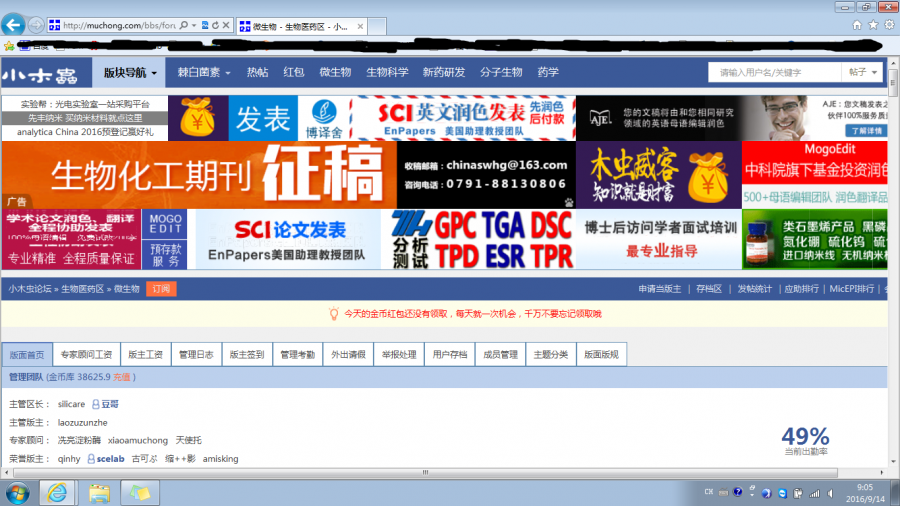Screen dimensions: 900x506
Task: Open 应助排行 link
Action: coord(801,289)
